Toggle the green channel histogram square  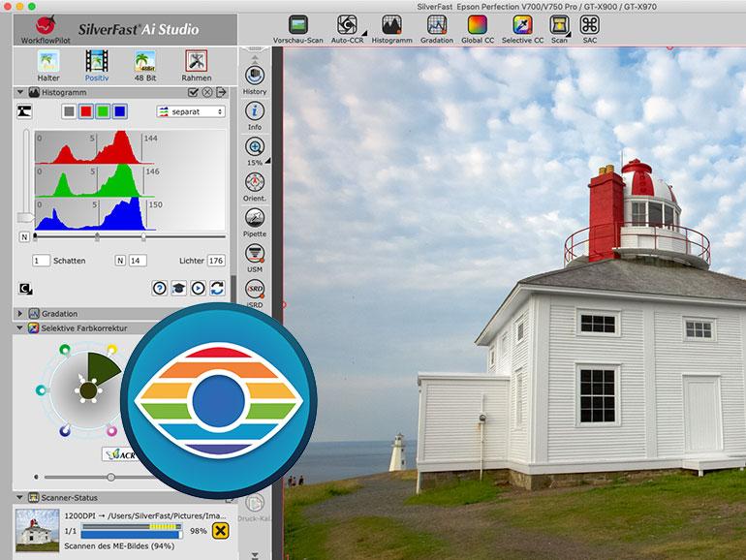click(x=103, y=111)
